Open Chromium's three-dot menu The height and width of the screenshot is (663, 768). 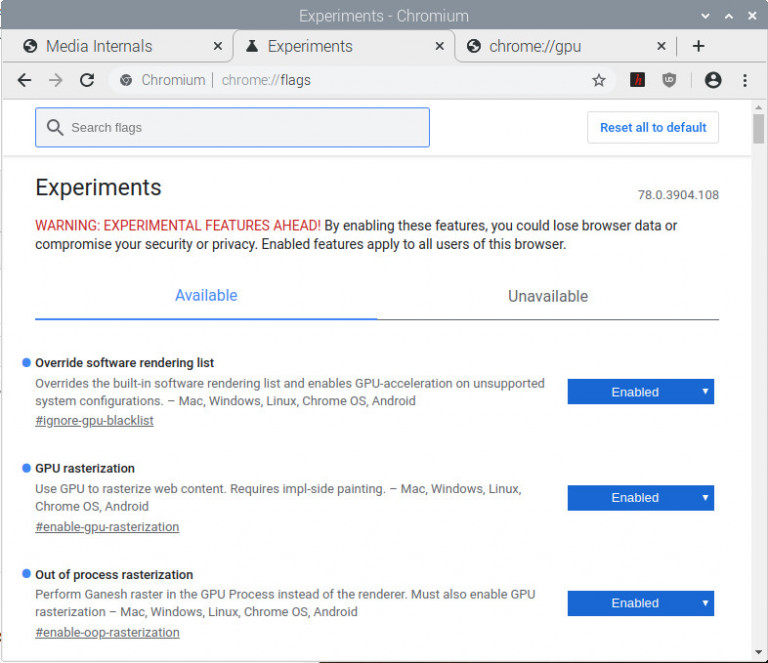[x=745, y=80]
